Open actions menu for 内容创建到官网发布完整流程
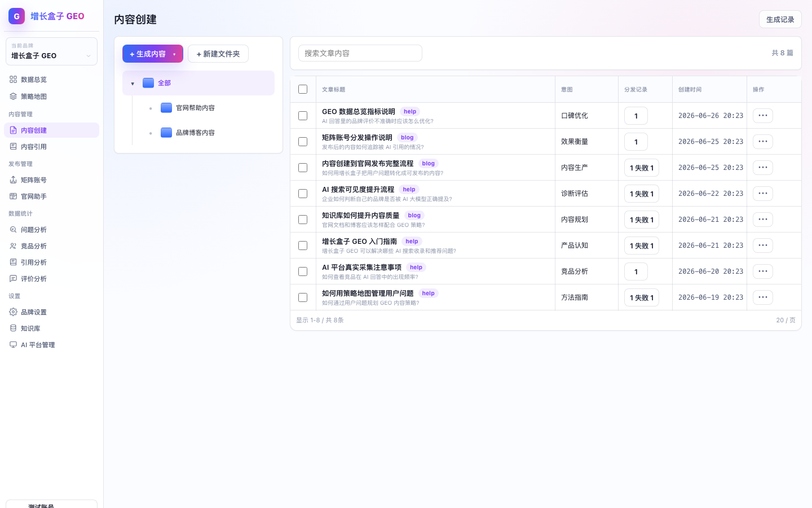 tap(763, 168)
